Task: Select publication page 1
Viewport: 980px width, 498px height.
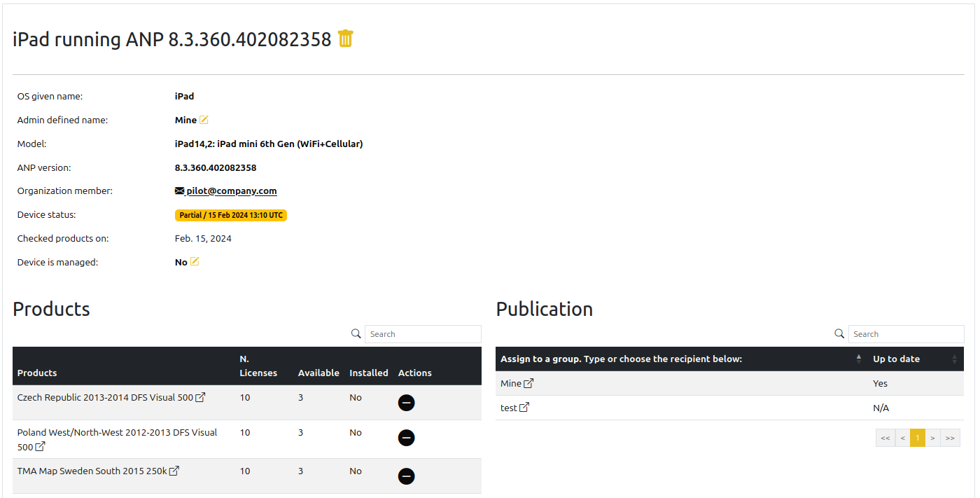Action: [x=918, y=438]
